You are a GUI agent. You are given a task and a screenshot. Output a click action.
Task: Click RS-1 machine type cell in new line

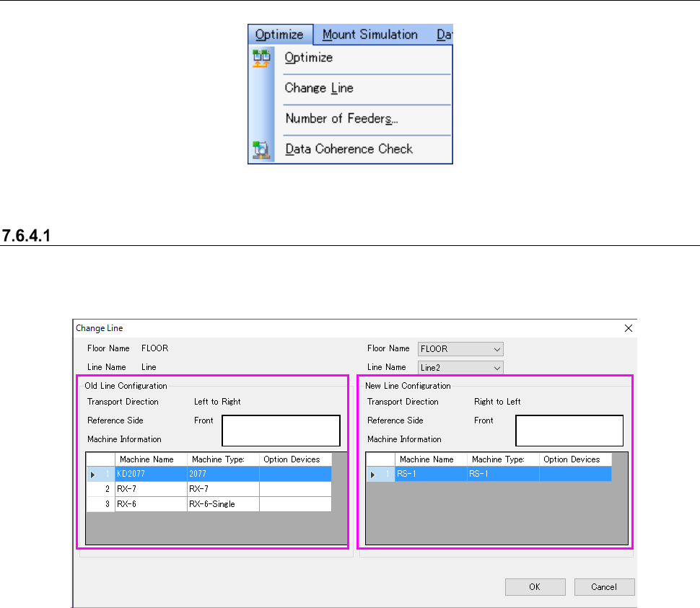pyautogui.click(x=503, y=474)
